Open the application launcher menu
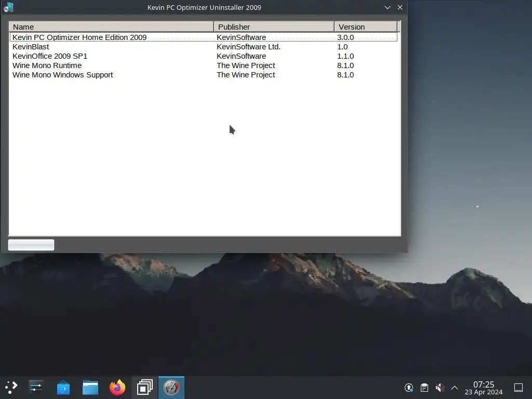 tap(11, 387)
